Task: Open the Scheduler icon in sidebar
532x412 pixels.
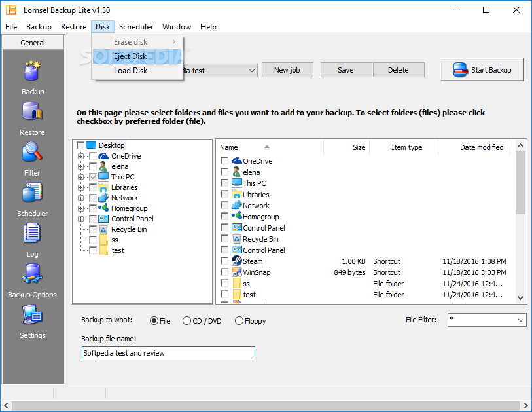Action: coord(32,192)
